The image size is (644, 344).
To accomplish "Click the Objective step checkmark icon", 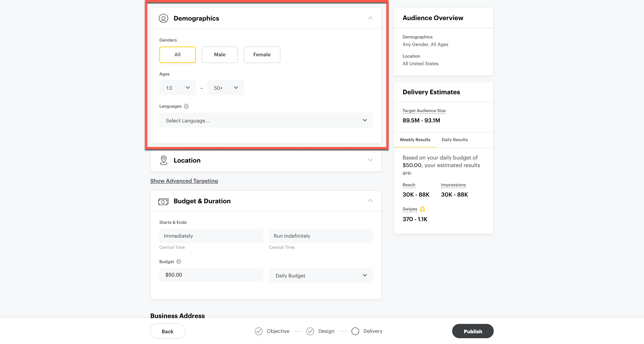I will [258, 331].
